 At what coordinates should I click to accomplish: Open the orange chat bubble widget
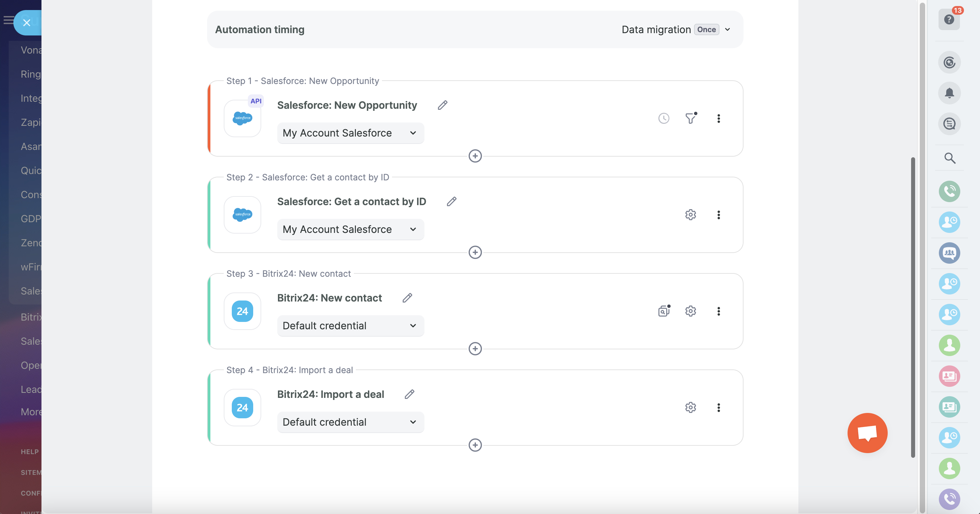867,433
